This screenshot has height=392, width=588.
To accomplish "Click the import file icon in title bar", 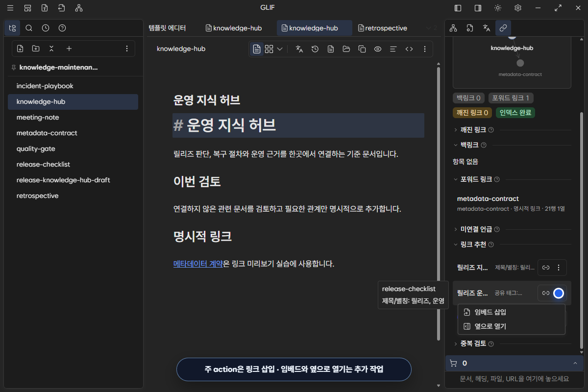I will (x=45, y=8).
